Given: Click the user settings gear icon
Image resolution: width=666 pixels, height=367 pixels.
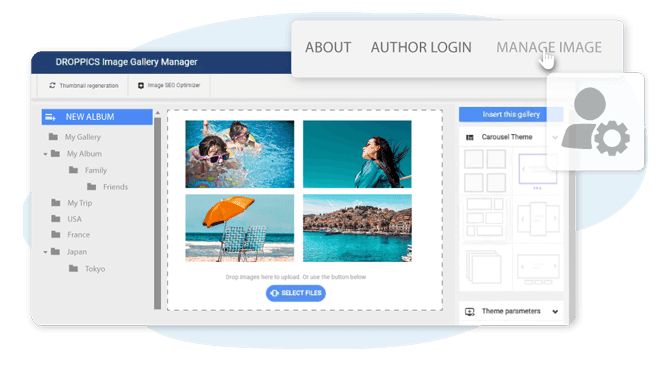Looking at the screenshot, I should (612, 138).
